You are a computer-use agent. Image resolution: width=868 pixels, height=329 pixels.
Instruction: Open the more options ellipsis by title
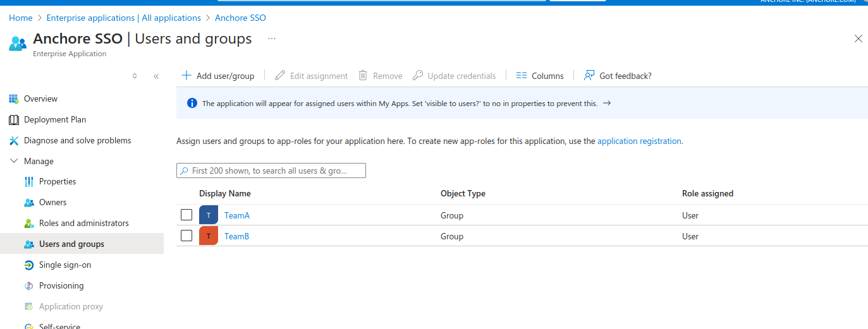coord(272,39)
